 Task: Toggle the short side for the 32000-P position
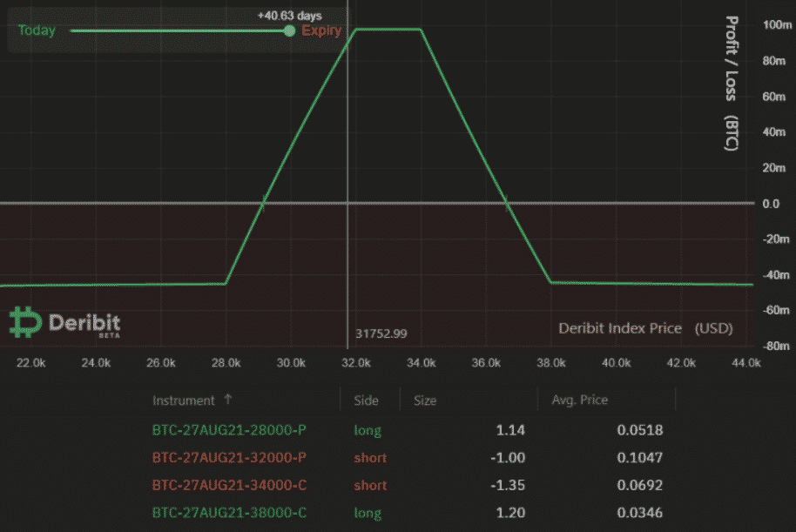[x=370, y=457]
